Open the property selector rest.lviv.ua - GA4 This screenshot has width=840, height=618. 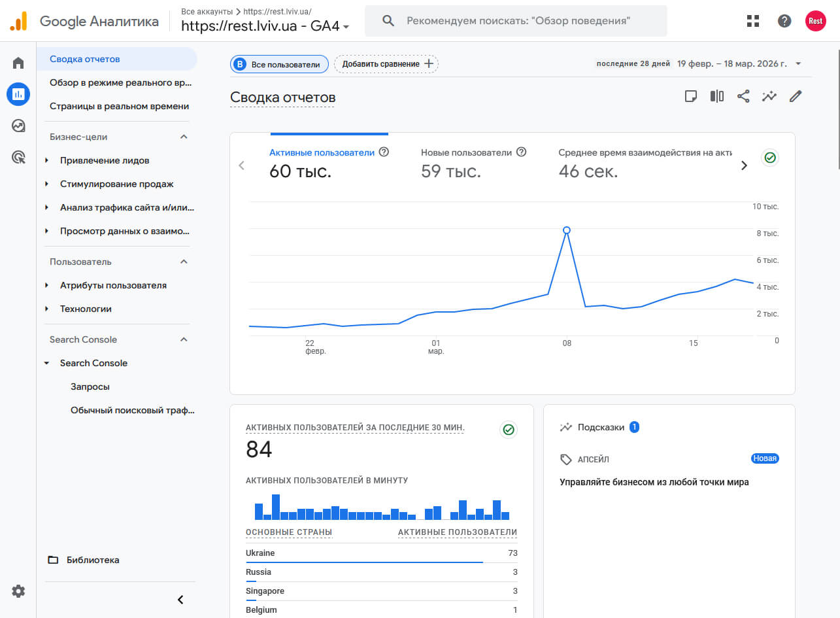[x=265, y=26]
